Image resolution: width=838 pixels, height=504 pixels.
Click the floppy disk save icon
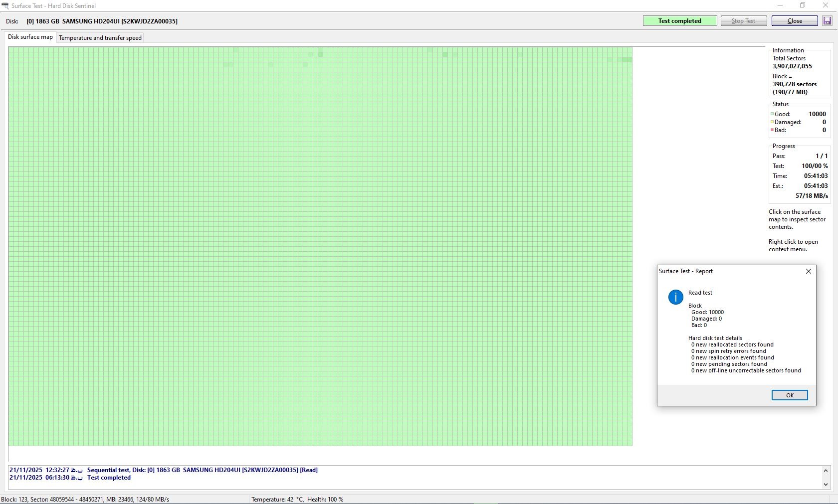point(827,21)
